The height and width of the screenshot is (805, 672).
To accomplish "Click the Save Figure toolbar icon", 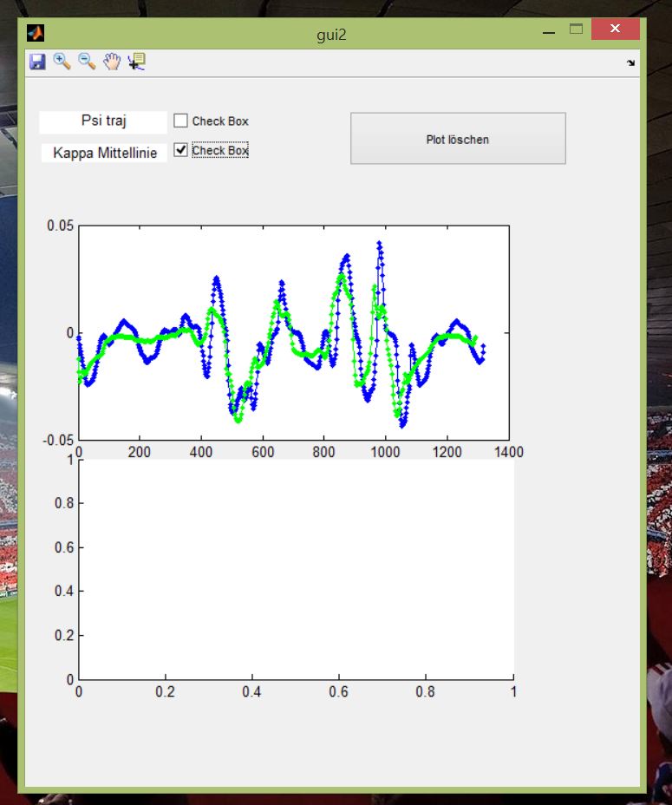I will coord(37,62).
